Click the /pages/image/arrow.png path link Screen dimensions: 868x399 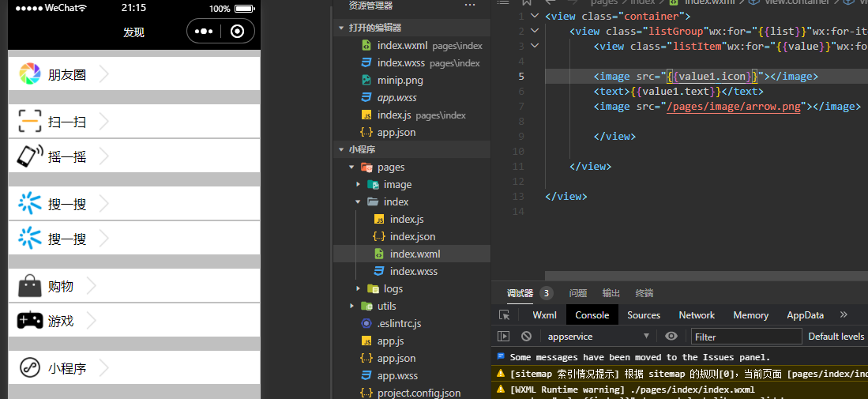pyautogui.click(x=734, y=106)
